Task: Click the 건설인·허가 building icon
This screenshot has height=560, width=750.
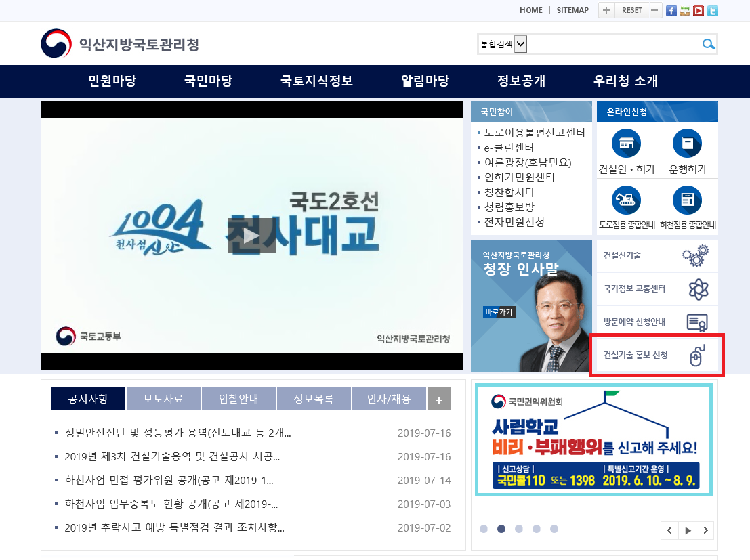Action: tap(626, 143)
